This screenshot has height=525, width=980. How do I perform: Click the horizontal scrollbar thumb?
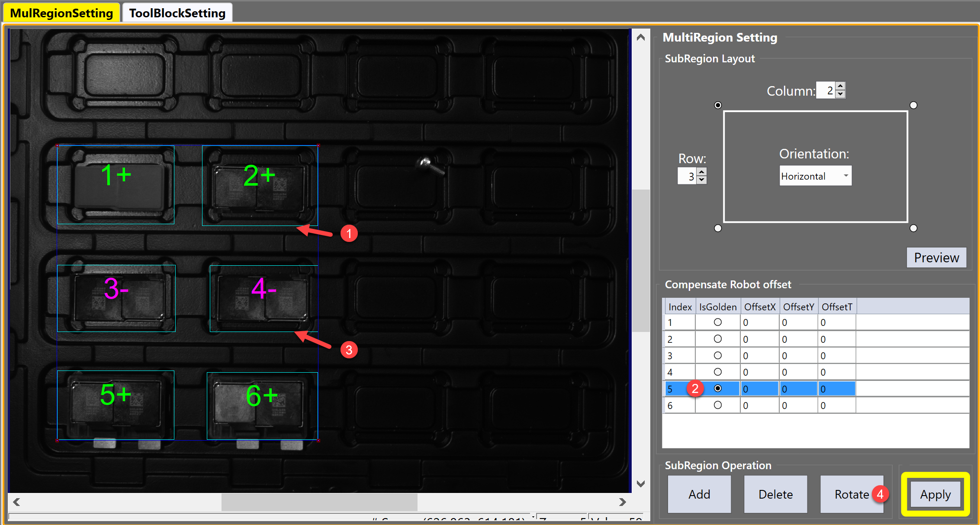tap(319, 502)
